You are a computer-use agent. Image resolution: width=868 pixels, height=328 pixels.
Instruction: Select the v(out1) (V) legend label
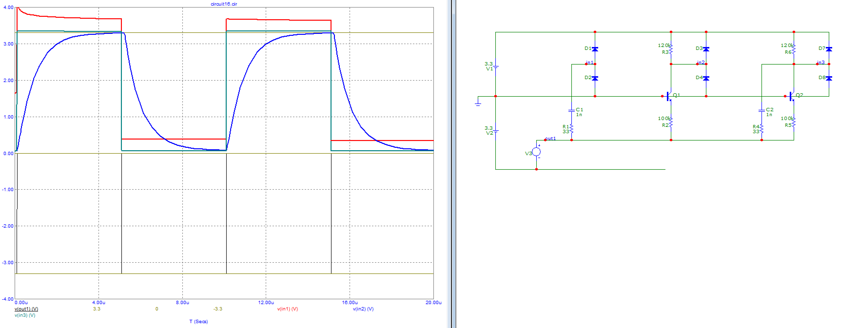[26, 309]
